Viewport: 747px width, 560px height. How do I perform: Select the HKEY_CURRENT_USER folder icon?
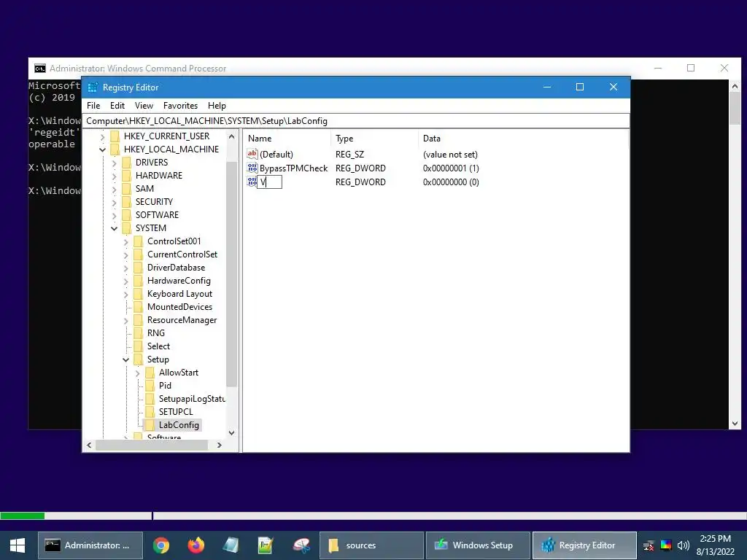pyautogui.click(x=115, y=136)
